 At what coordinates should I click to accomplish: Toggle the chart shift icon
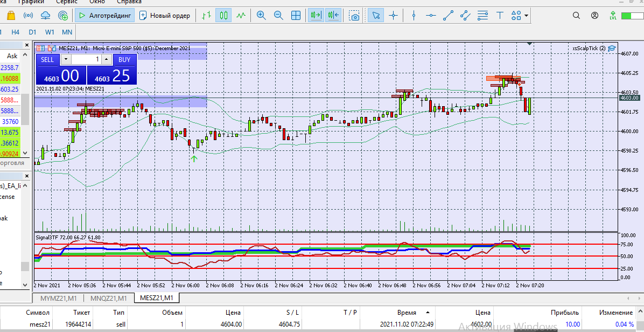click(x=333, y=16)
